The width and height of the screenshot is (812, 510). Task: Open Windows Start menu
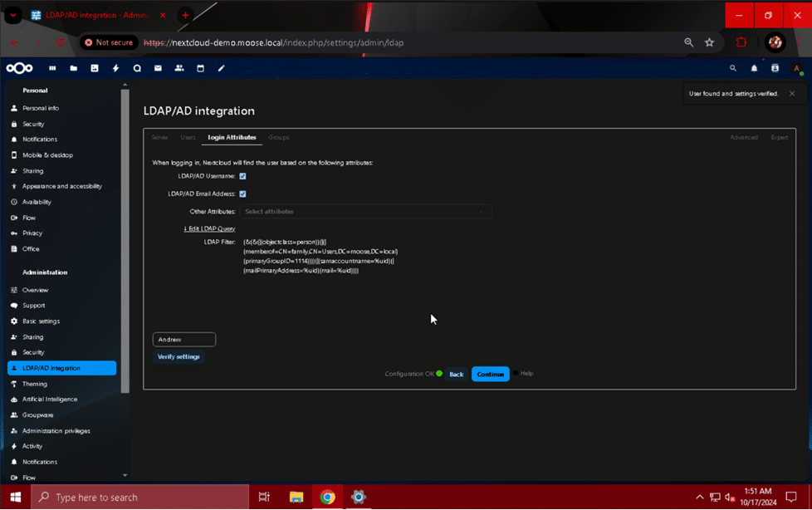(x=16, y=498)
